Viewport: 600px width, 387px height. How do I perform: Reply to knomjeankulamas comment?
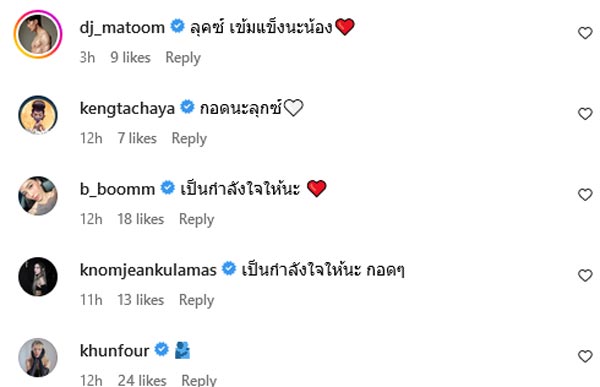coord(196,300)
